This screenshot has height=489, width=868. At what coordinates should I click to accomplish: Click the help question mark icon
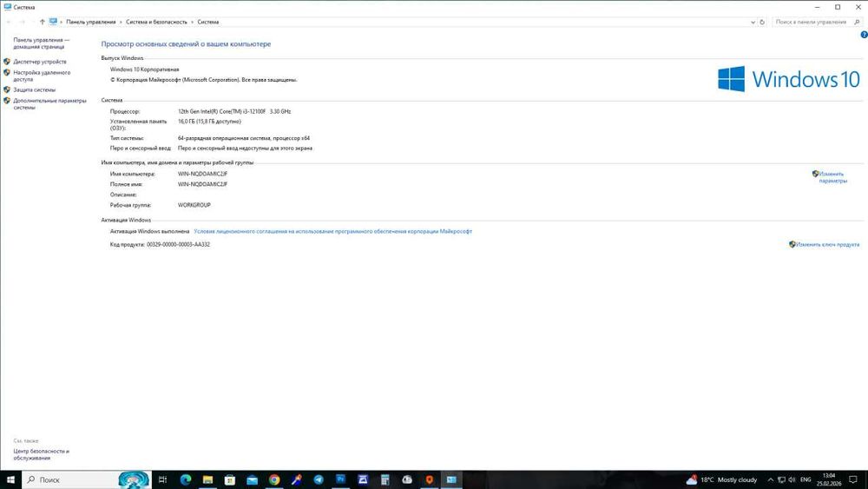point(864,35)
